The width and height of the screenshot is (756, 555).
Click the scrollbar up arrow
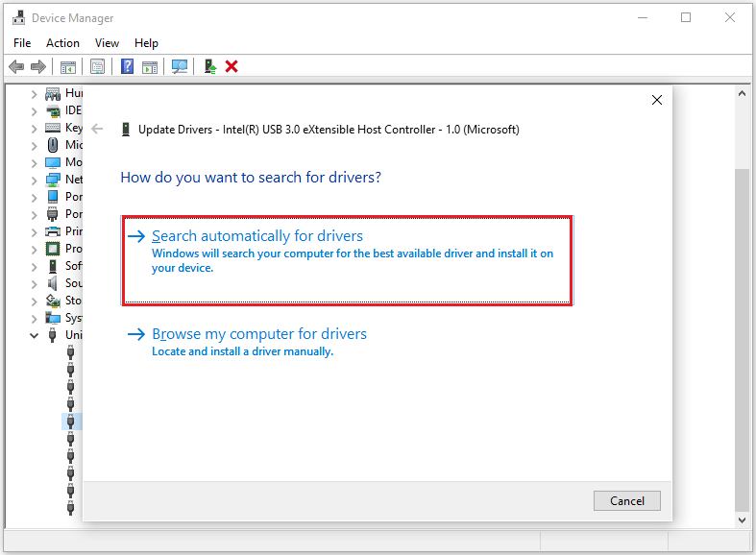pos(742,93)
